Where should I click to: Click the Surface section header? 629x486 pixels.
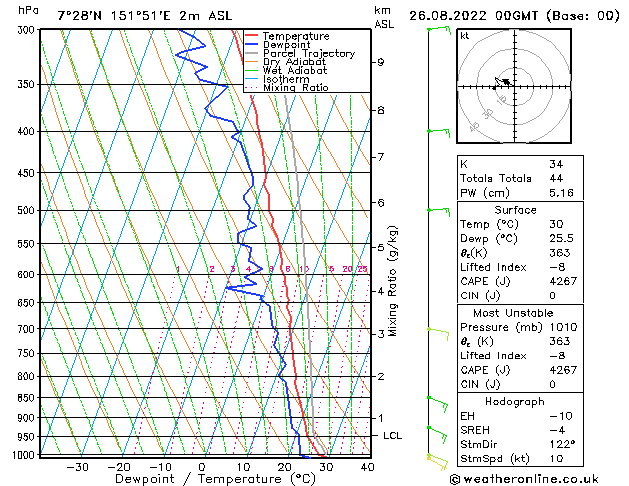tap(515, 210)
